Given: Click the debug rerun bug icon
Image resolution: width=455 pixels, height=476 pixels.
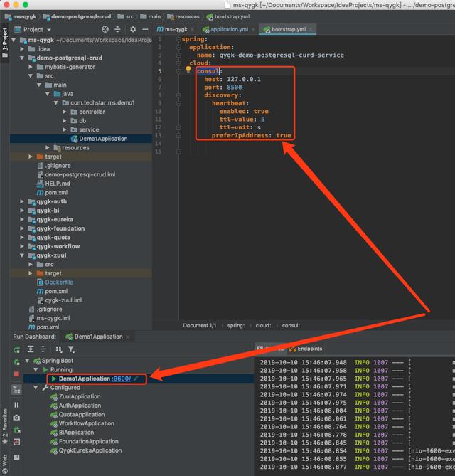Looking at the screenshot, I should click(x=16, y=362).
